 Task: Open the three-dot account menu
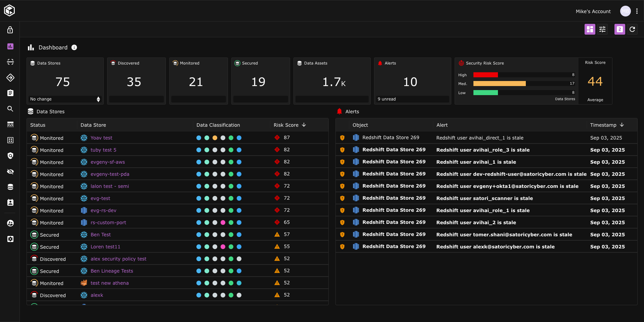click(x=637, y=11)
